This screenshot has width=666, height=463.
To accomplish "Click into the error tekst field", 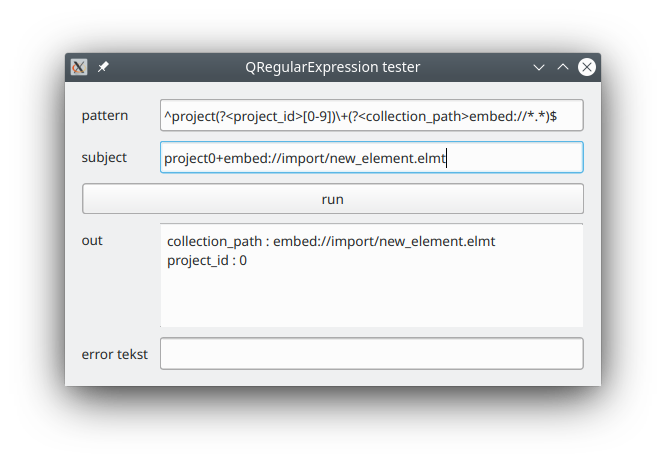I will click(371, 354).
